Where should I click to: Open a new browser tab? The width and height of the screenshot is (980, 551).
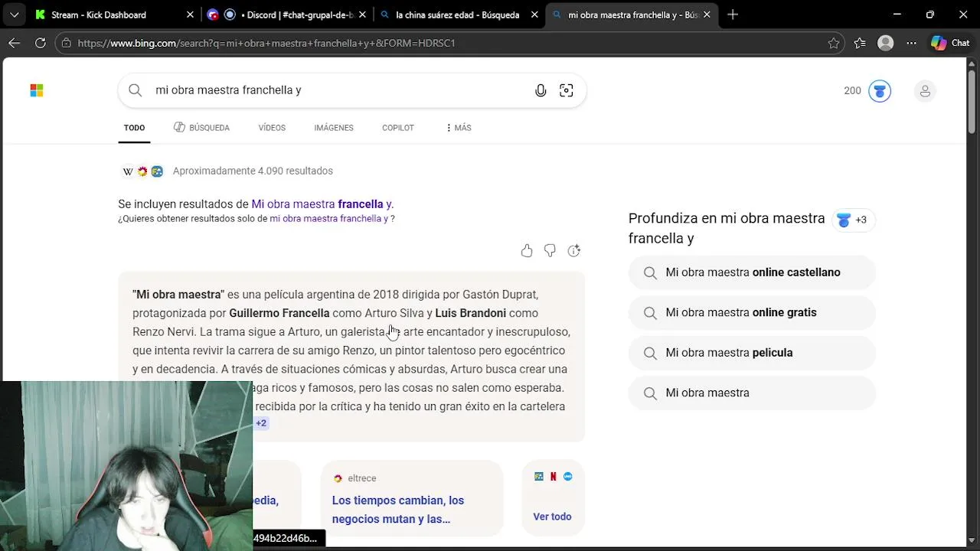[x=733, y=15]
